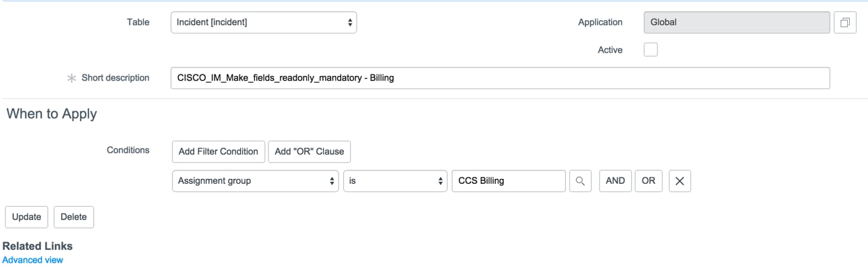The image size is (868, 266).
Task: Click the When to Apply section heading
Action: click(x=52, y=114)
